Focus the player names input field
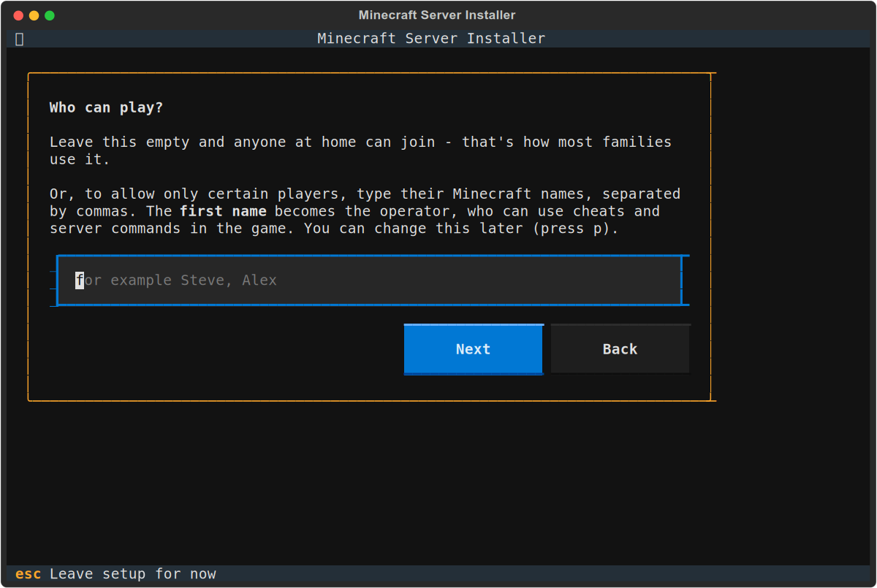Image resolution: width=877 pixels, height=588 pixels. coord(369,280)
